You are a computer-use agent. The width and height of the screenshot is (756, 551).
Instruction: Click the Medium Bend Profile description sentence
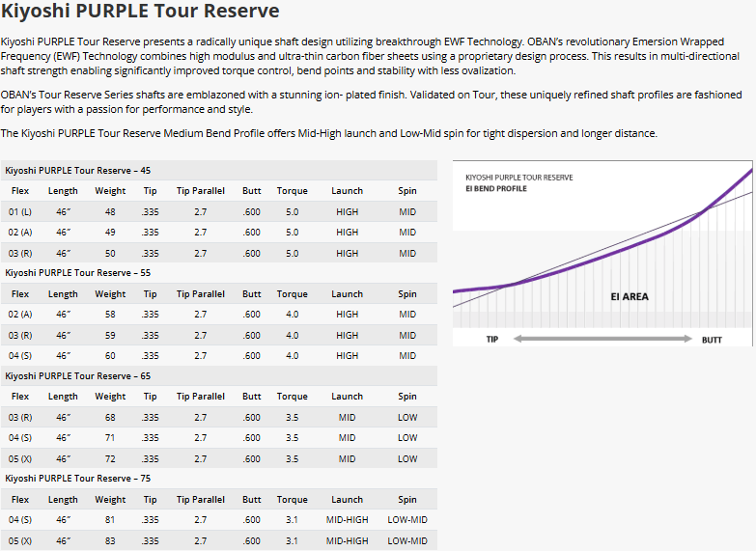tap(329, 133)
